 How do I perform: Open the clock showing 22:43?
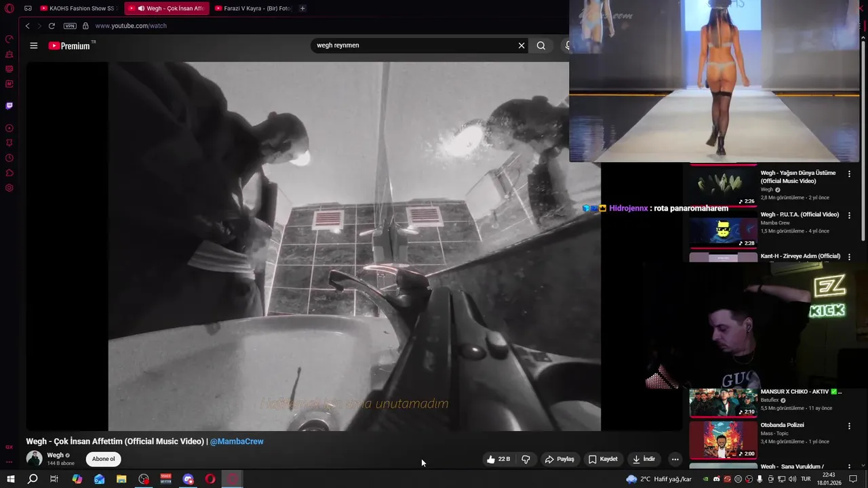tap(828, 479)
